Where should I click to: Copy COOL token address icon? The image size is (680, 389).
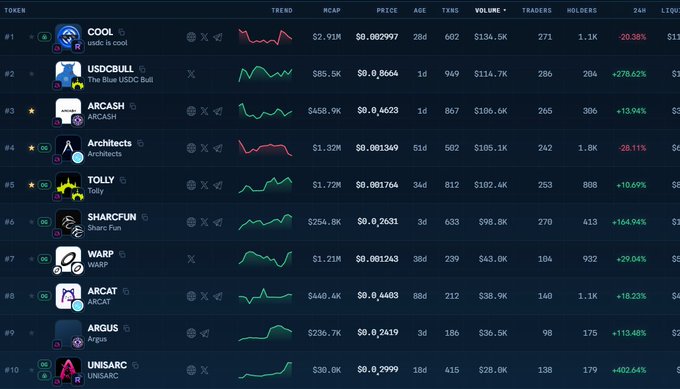pos(122,32)
